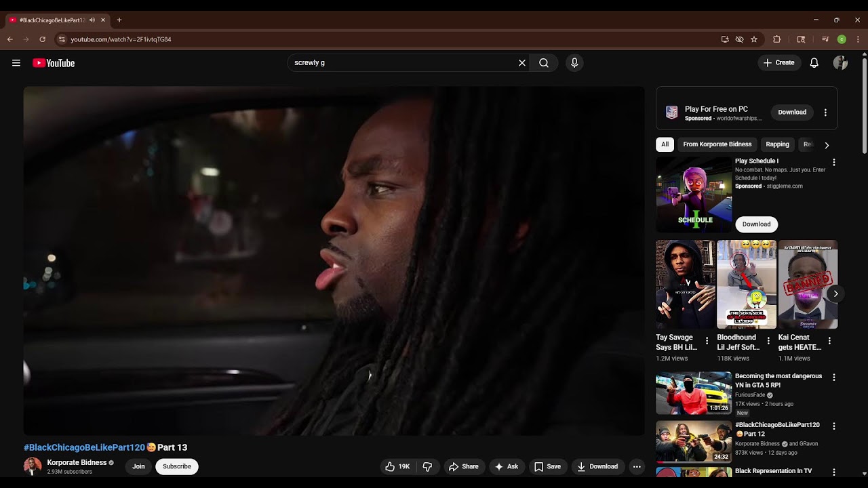Image resolution: width=868 pixels, height=488 pixels.
Task: Show the next shorts on the shelf
Action: pyautogui.click(x=835, y=293)
